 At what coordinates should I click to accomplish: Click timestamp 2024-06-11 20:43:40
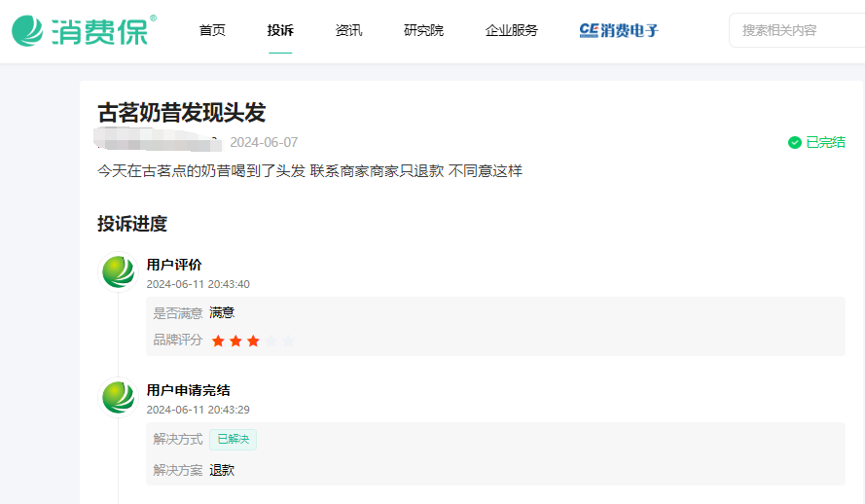click(x=198, y=284)
